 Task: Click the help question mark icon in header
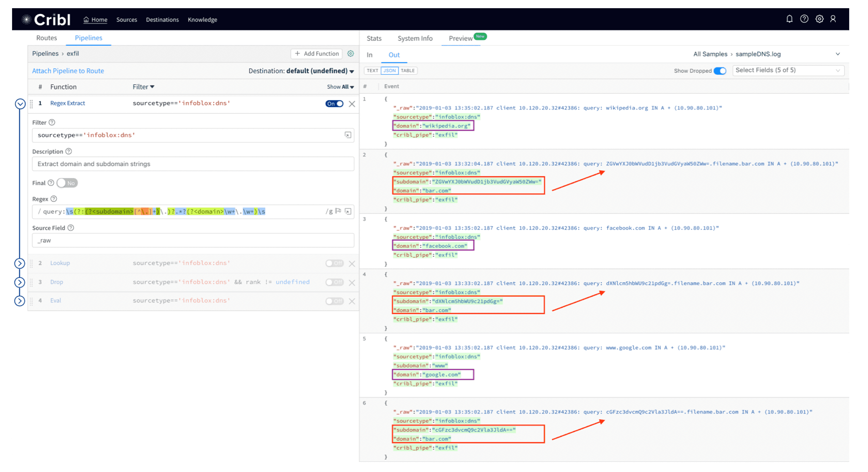[x=804, y=19]
